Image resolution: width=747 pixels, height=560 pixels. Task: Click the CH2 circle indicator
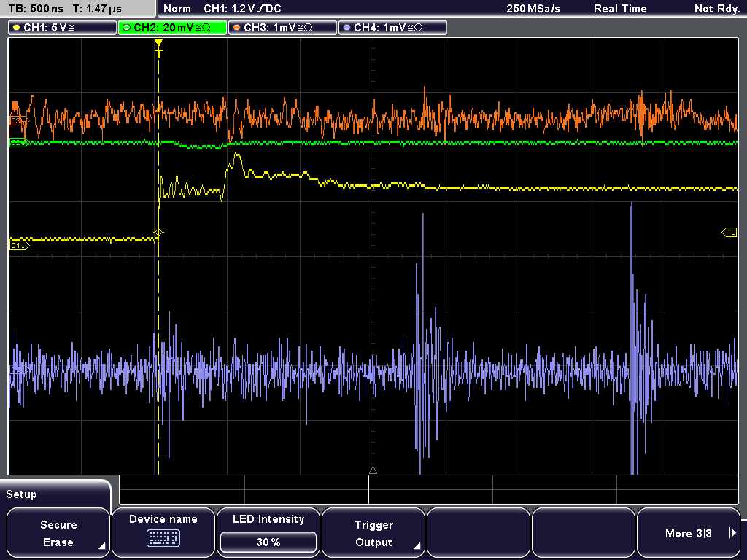pos(127,28)
